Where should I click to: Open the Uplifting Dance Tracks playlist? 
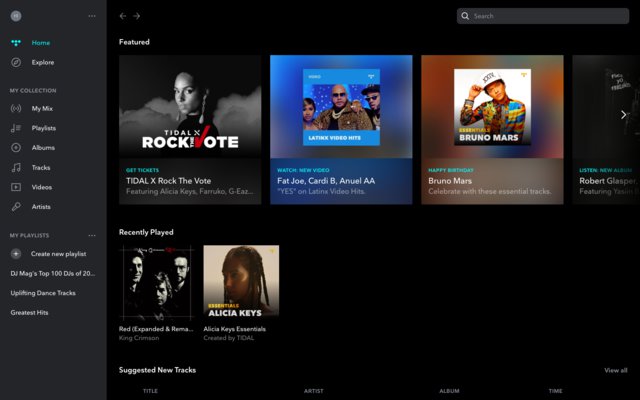43,293
